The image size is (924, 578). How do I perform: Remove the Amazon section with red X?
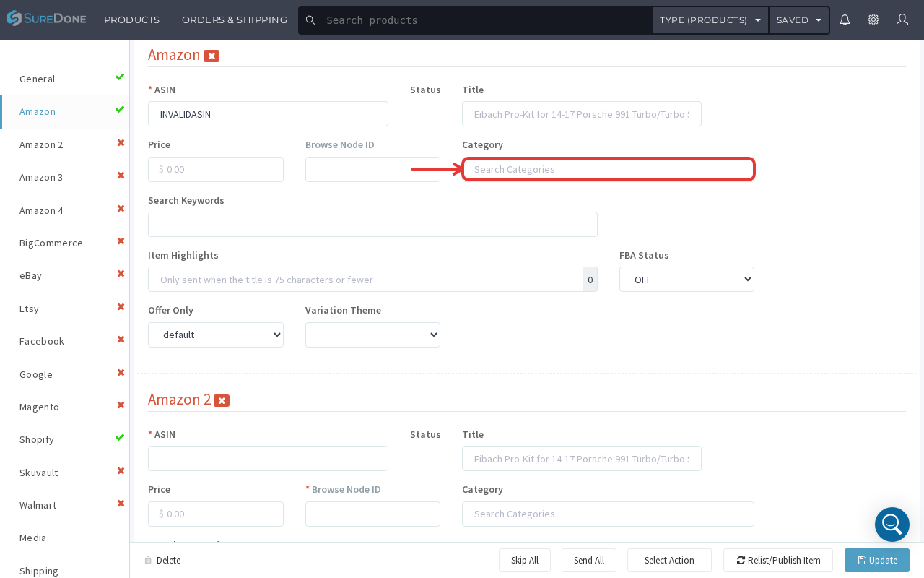[x=212, y=56]
